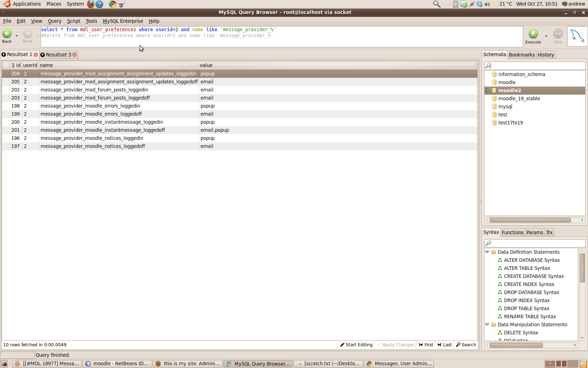Close the Resultset 1 tab
Image resolution: width=588 pixels, height=368 pixels.
[x=36, y=55]
